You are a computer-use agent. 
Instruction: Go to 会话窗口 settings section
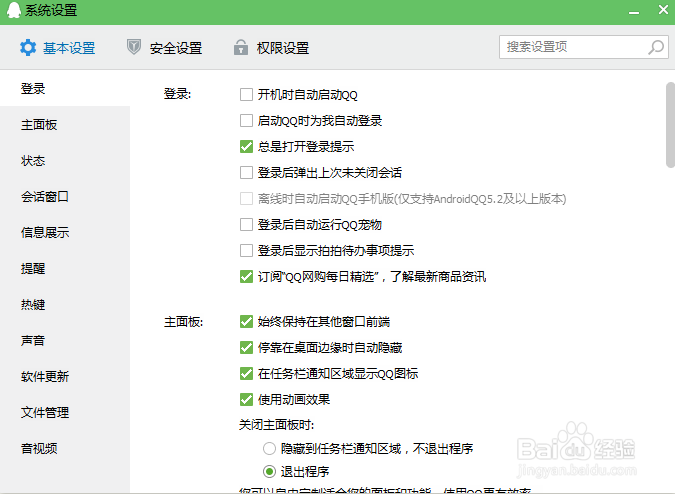(65, 197)
